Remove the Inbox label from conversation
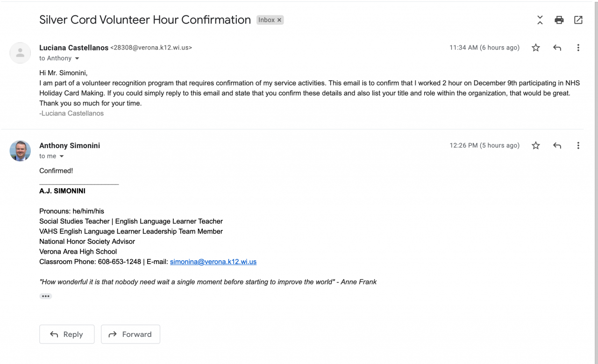598x364 pixels. point(279,20)
